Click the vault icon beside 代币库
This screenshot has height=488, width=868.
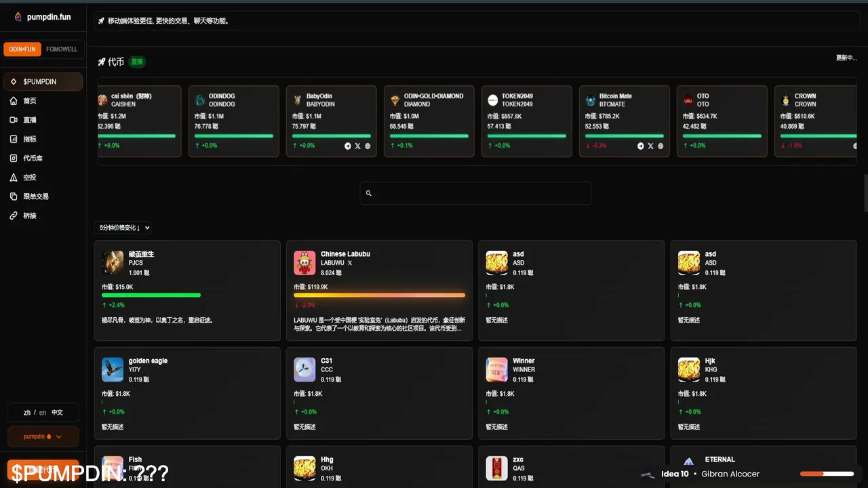[x=14, y=158]
